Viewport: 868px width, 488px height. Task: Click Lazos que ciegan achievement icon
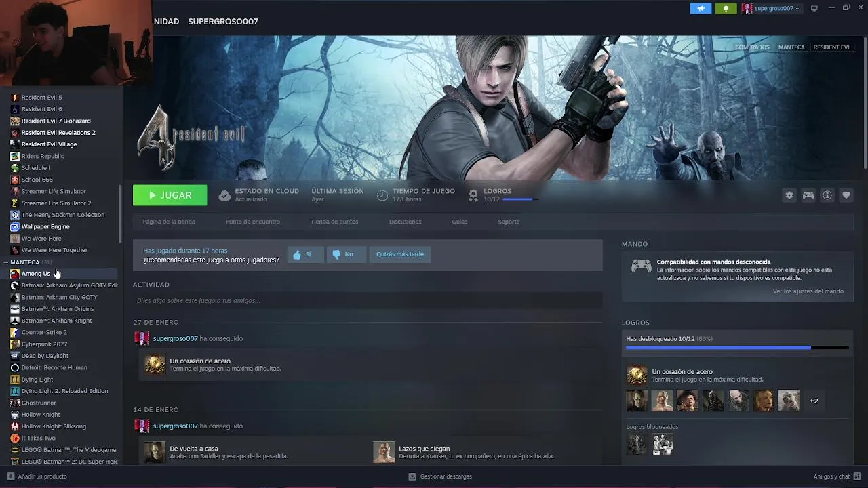pyautogui.click(x=384, y=452)
